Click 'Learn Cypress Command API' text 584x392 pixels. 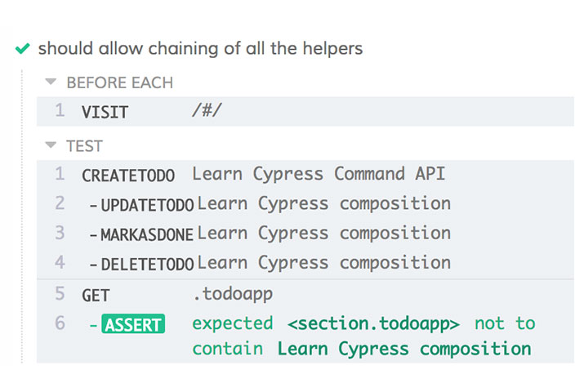(x=319, y=174)
